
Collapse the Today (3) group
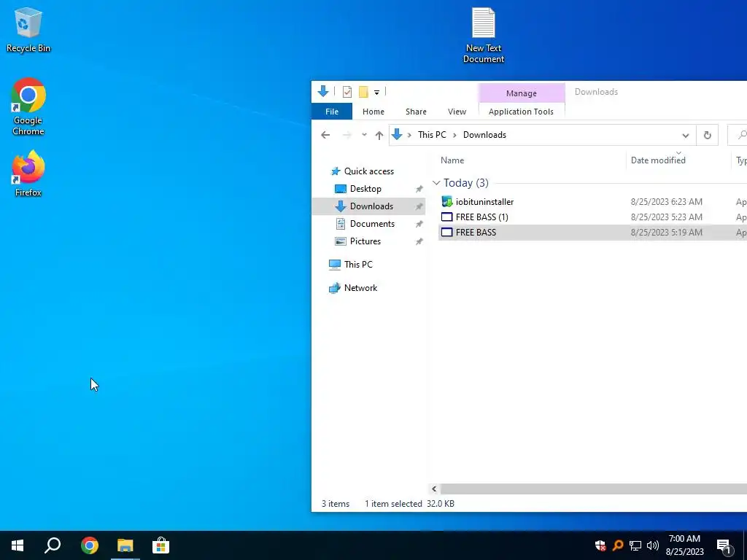(x=436, y=183)
